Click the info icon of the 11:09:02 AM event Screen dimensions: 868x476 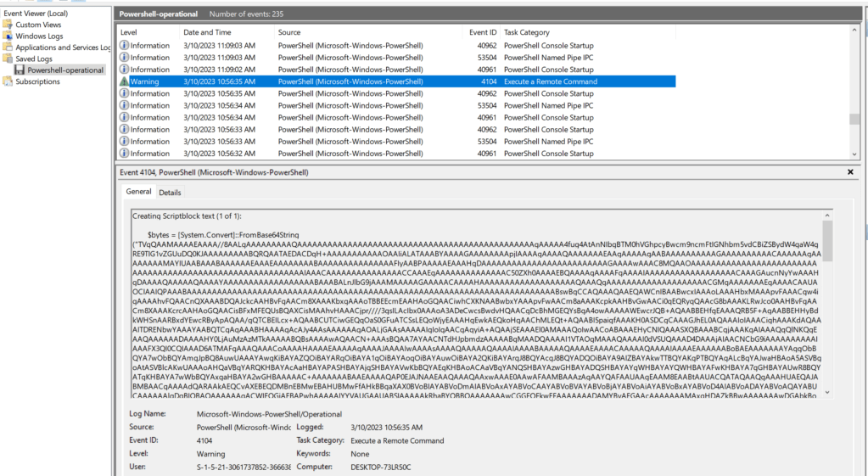(124, 70)
